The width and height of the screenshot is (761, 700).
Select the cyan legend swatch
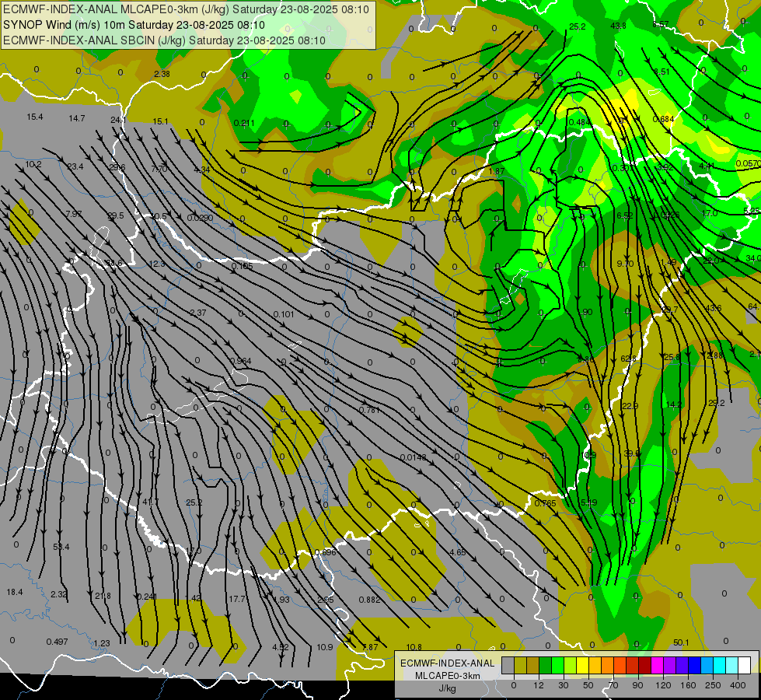[720, 665]
